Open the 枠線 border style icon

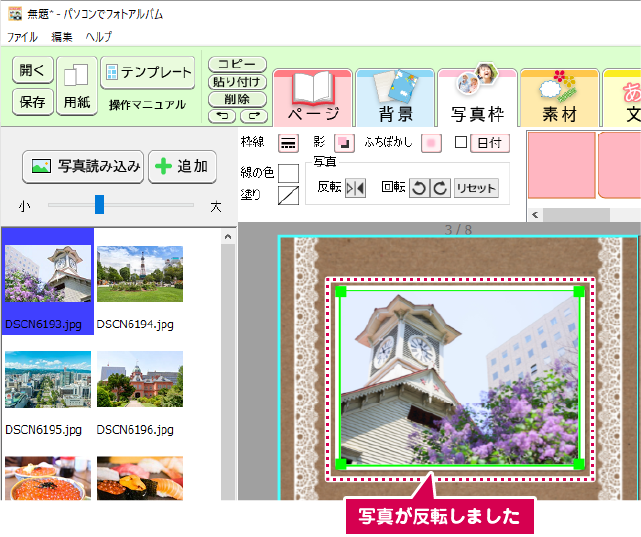coord(288,143)
